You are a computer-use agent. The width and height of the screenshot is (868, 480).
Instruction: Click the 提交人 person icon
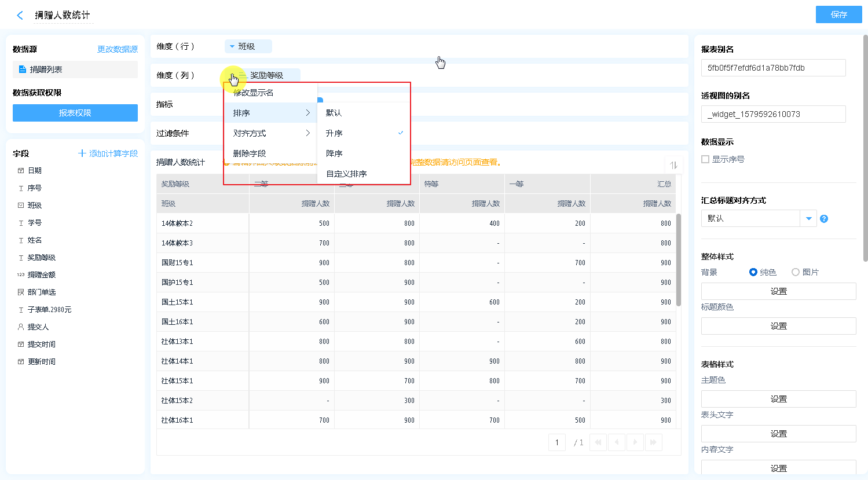point(21,327)
